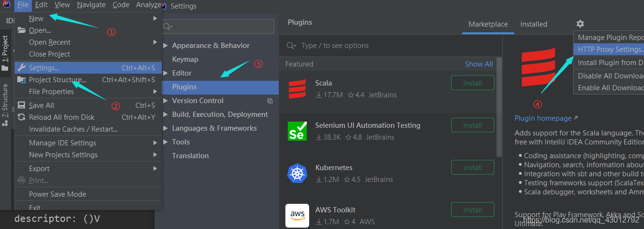The width and height of the screenshot is (644, 229).
Task: Open the File menu
Action: click(23, 5)
